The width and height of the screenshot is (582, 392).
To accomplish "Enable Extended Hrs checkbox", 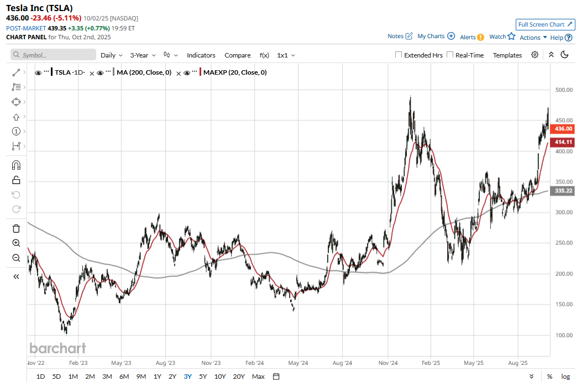I will 399,55.
